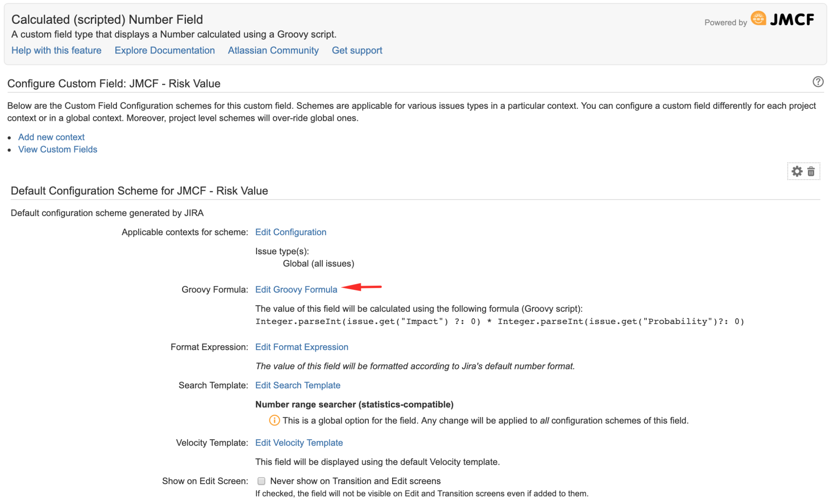The image size is (828, 504).
Task: Open Edit Velocity Template
Action: 299,443
